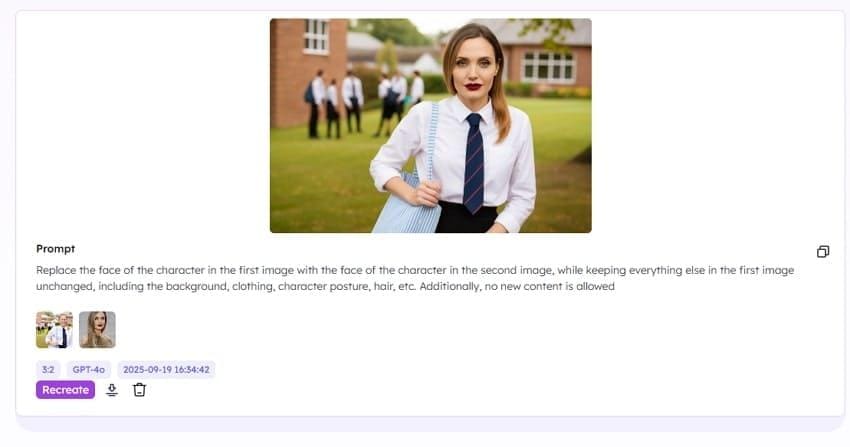Click the navy striped tie in the image

[473, 163]
